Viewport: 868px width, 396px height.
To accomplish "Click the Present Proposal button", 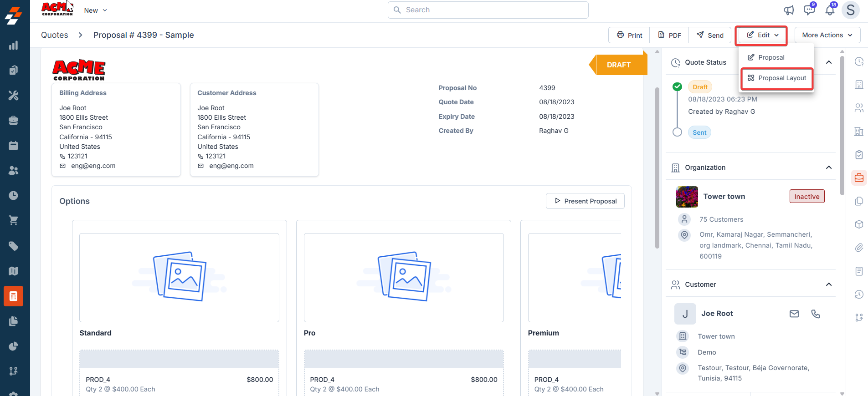I will coord(585,201).
